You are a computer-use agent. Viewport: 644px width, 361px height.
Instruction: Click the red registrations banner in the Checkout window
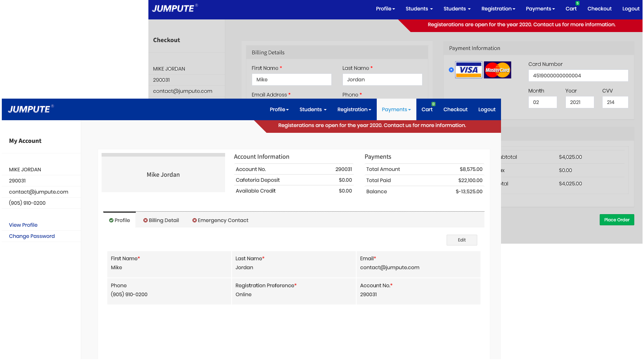click(520, 26)
